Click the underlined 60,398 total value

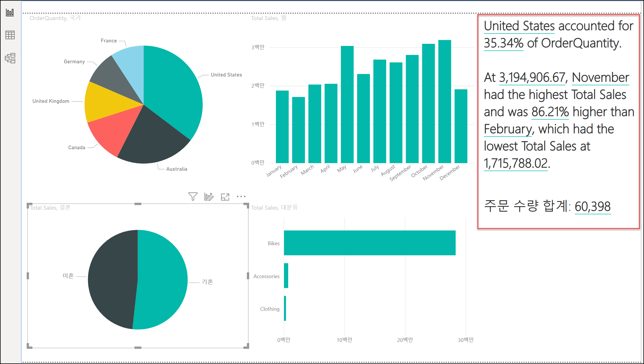(592, 206)
